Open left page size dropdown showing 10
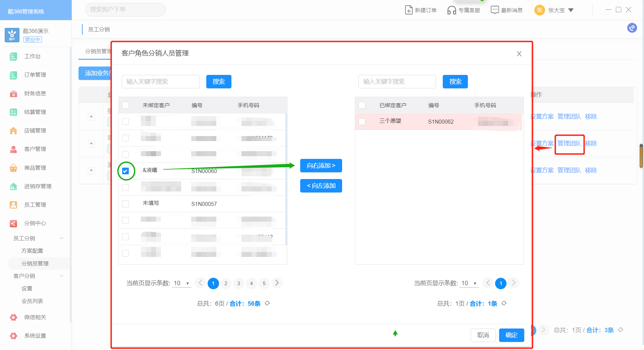Viewport: 644px width, 350px height. (181, 283)
